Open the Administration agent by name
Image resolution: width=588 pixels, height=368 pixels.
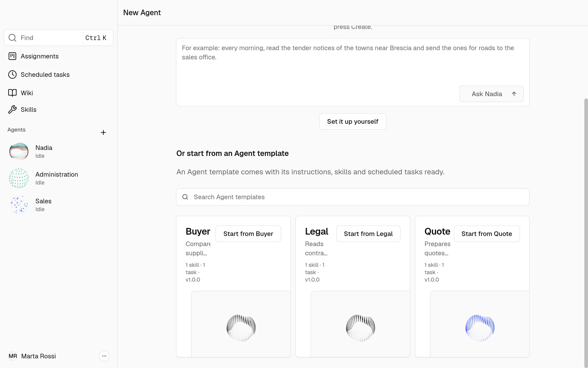57,175
